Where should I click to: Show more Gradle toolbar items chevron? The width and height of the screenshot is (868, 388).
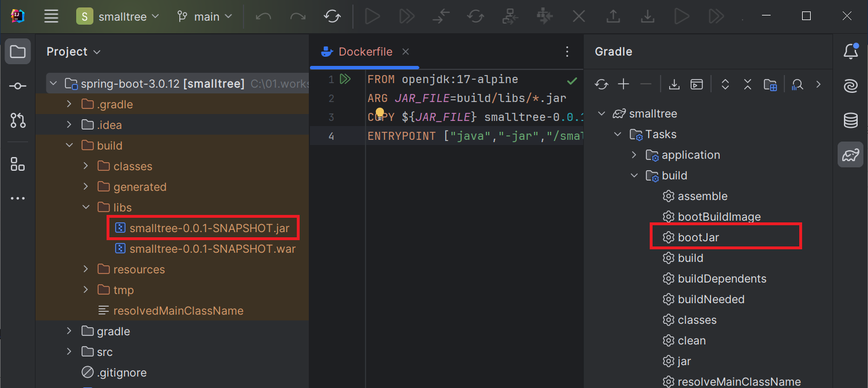[818, 84]
